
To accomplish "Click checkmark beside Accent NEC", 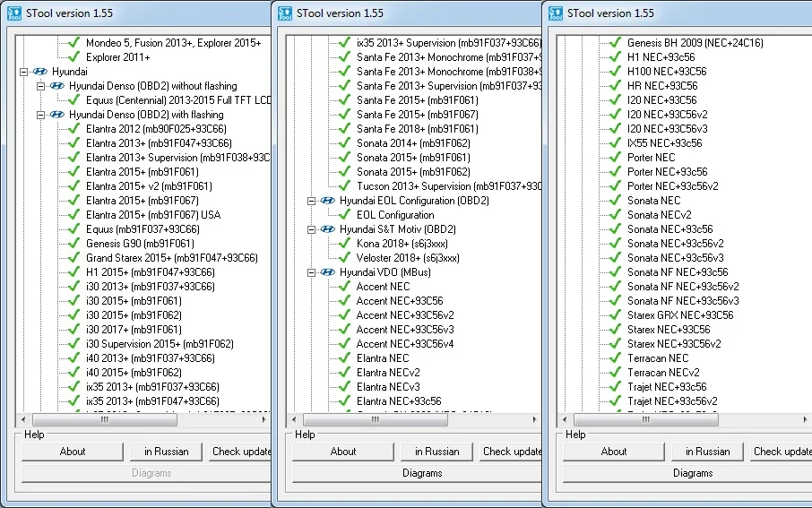I will point(345,286).
